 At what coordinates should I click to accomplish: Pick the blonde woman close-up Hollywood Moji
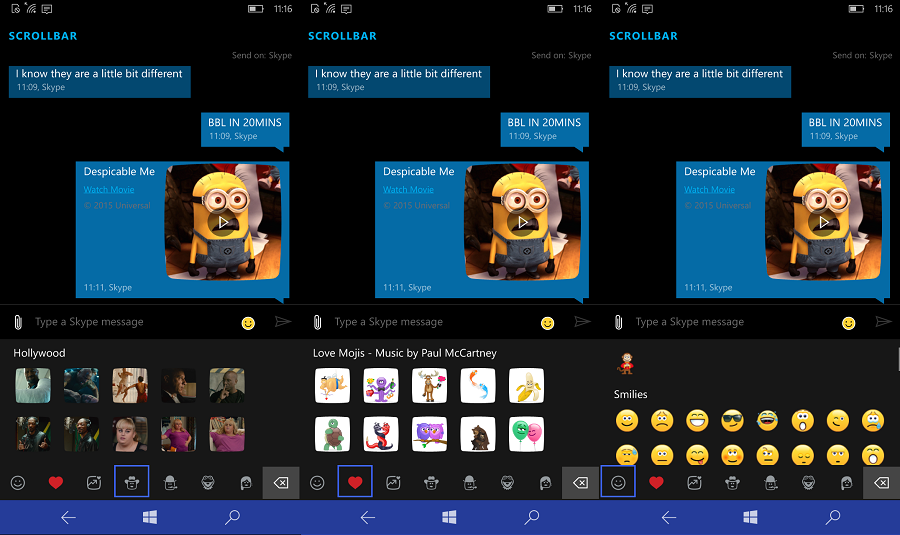click(130, 434)
